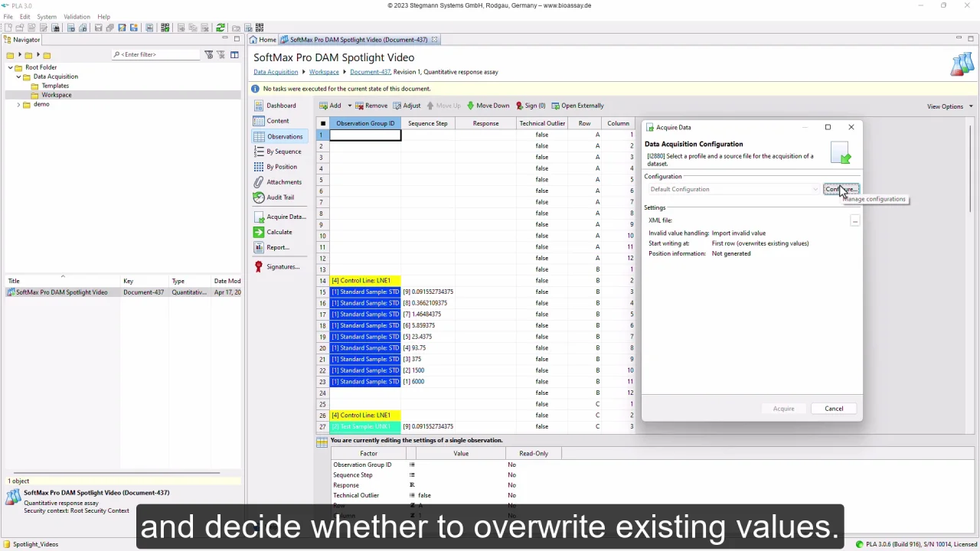The width and height of the screenshot is (980, 551).
Task: Run the Calculate action
Action: click(273, 232)
